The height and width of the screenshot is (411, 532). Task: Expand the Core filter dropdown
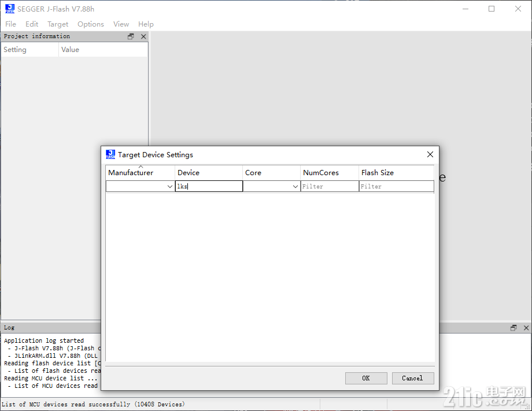point(295,187)
